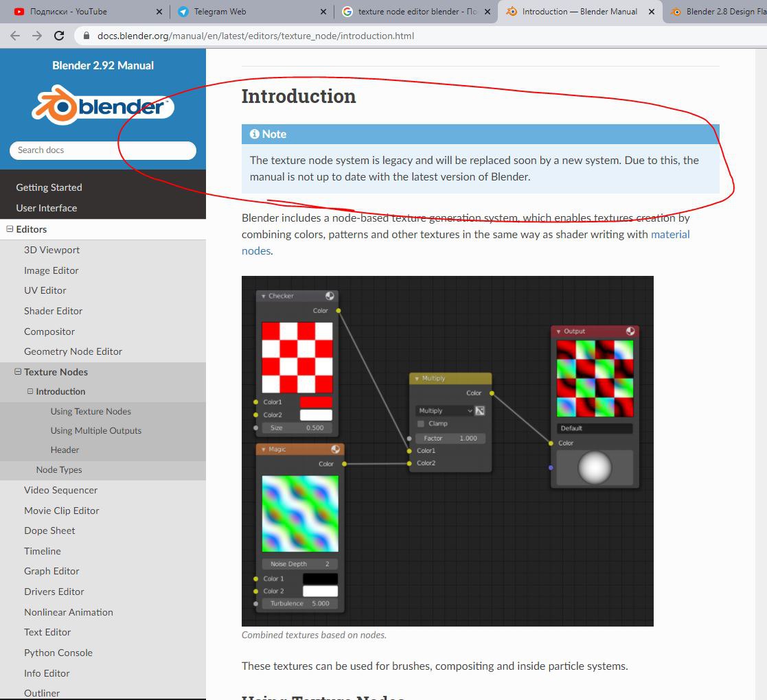Open Text Editor in the sidebar
This screenshot has height=700, width=767.
(x=47, y=632)
